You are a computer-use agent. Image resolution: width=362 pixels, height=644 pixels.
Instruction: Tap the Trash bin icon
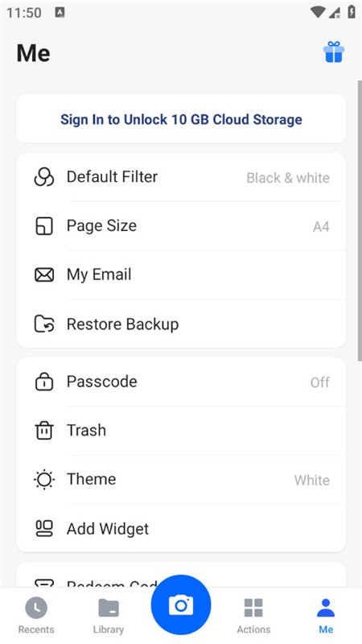(x=44, y=431)
